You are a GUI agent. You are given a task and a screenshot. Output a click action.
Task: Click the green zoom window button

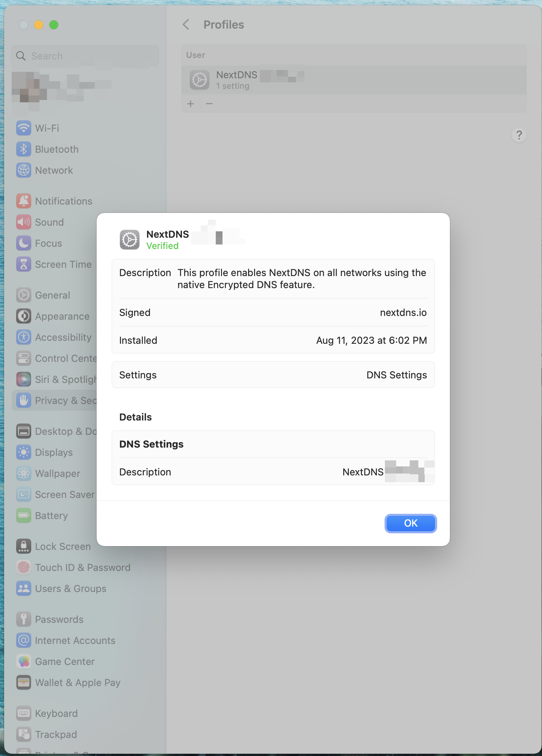54,25
